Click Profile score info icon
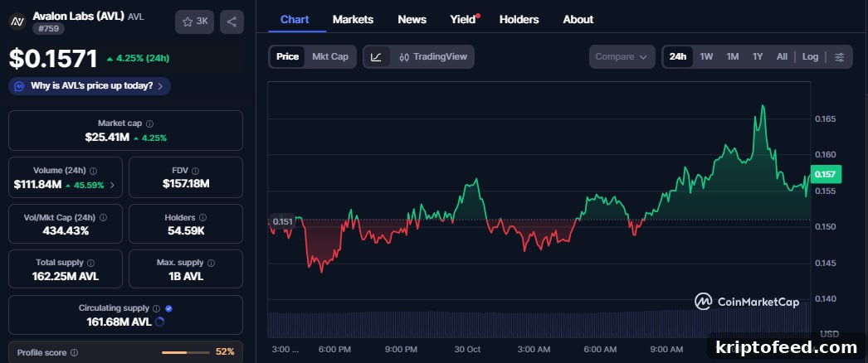The width and height of the screenshot is (868, 363). click(x=74, y=352)
